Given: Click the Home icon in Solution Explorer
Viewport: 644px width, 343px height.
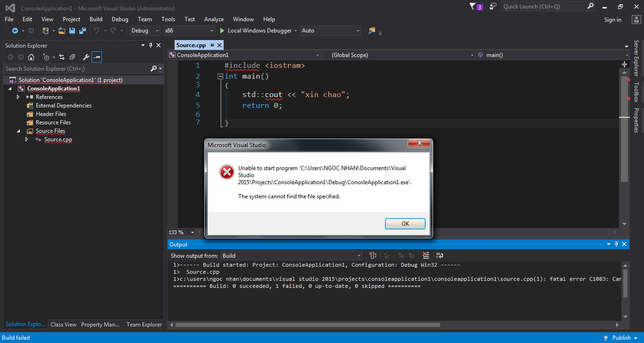Looking at the screenshot, I should coord(31,57).
